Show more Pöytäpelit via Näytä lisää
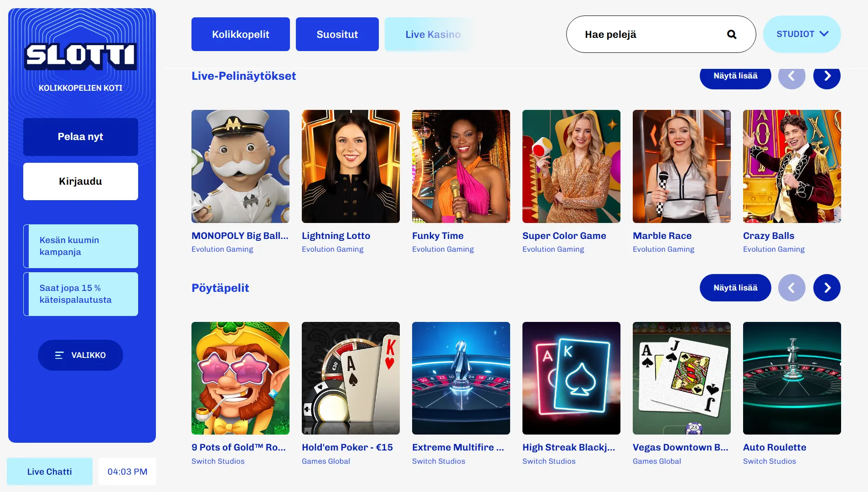 [x=735, y=288]
